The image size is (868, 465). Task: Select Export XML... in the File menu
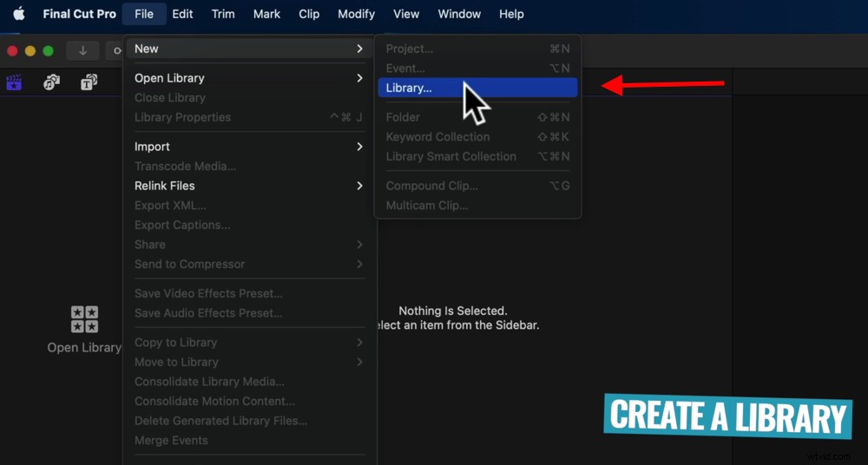pyautogui.click(x=250, y=206)
